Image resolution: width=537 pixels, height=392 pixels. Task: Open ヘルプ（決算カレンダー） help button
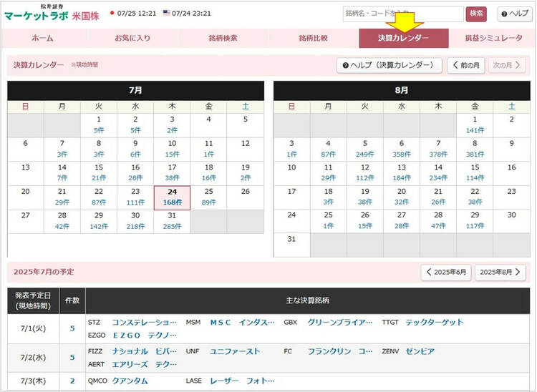[x=387, y=65]
